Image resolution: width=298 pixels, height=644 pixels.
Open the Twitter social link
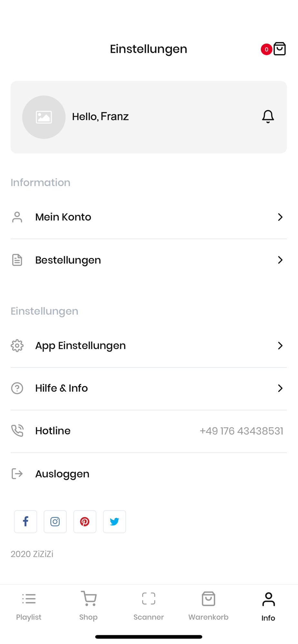[114, 522]
